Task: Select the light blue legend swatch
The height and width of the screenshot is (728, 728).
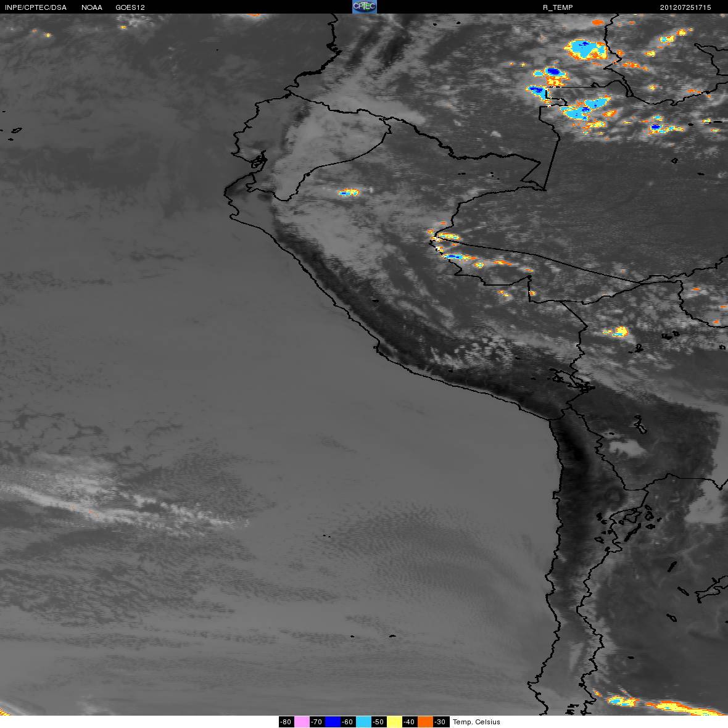Action: point(363,722)
